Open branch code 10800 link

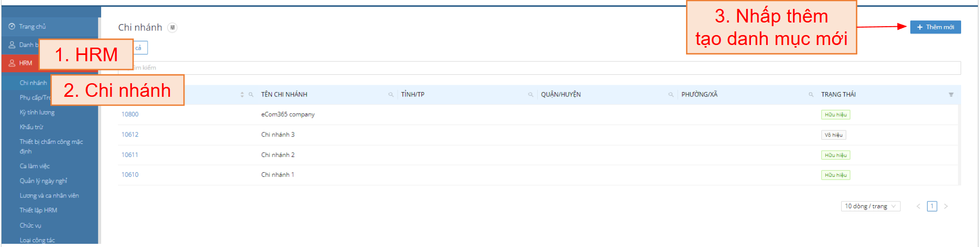tap(130, 114)
